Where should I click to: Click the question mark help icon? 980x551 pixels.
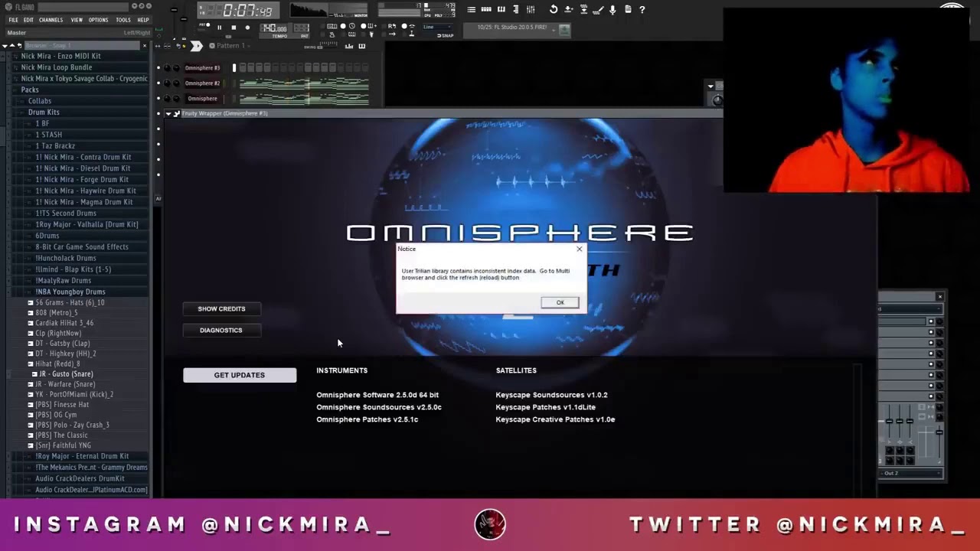(x=642, y=9)
